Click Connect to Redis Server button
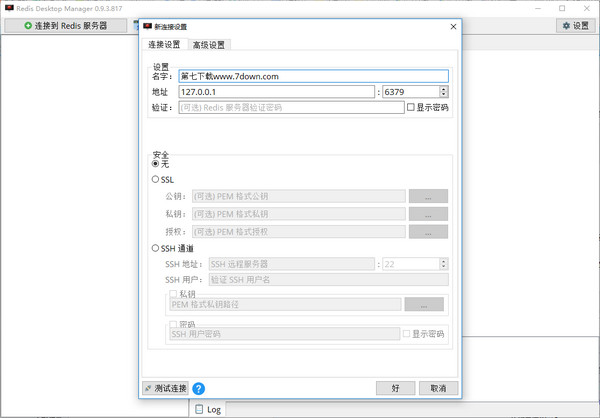This screenshot has height=418, width=600. (x=65, y=26)
